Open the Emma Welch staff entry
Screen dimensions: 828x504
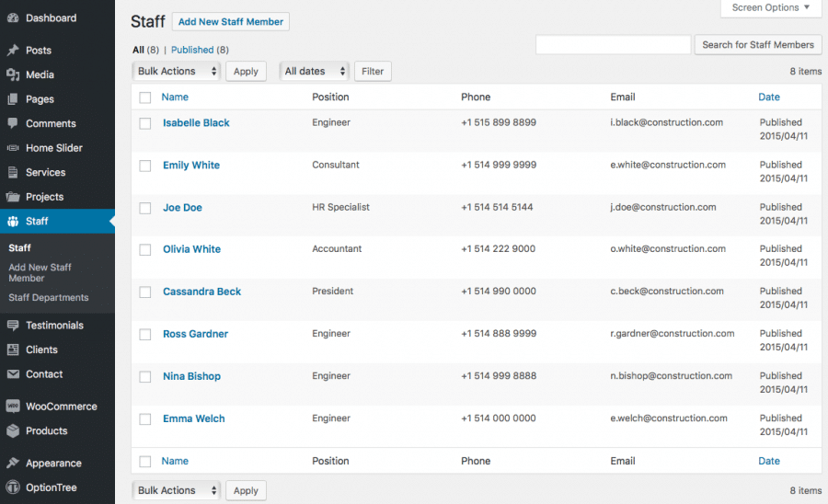(194, 418)
